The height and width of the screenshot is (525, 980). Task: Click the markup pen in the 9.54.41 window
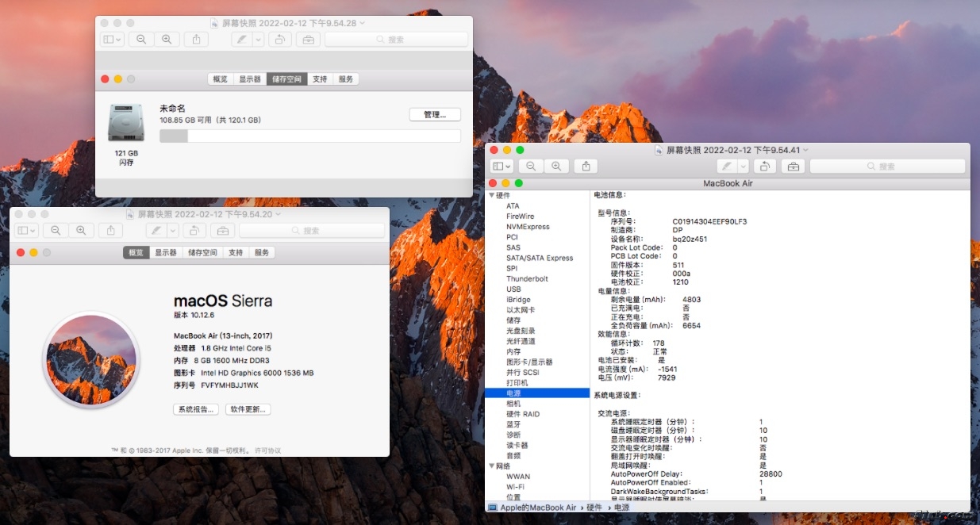point(727,166)
